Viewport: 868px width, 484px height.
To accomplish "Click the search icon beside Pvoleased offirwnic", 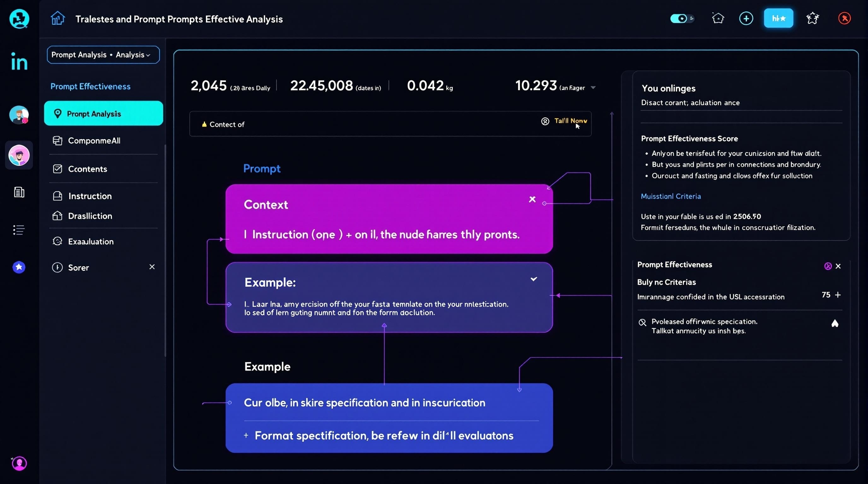I will pos(642,322).
